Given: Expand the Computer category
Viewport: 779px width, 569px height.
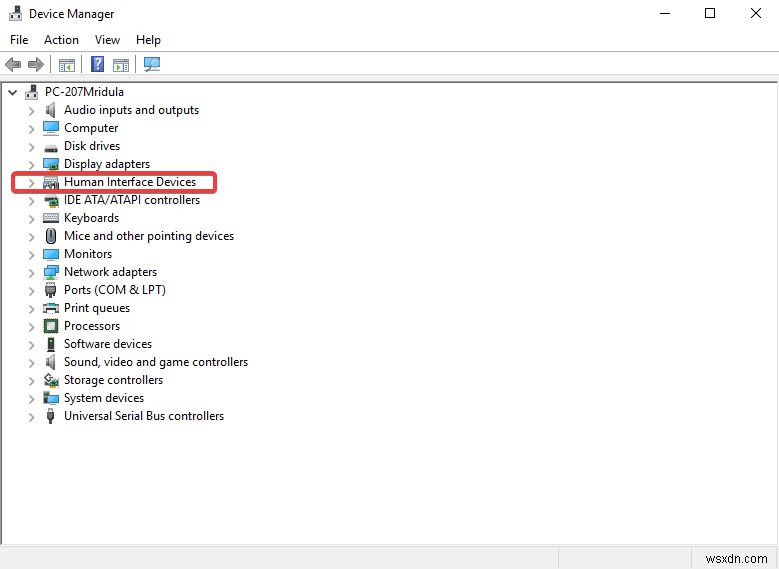Looking at the screenshot, I should click(31, 129).
